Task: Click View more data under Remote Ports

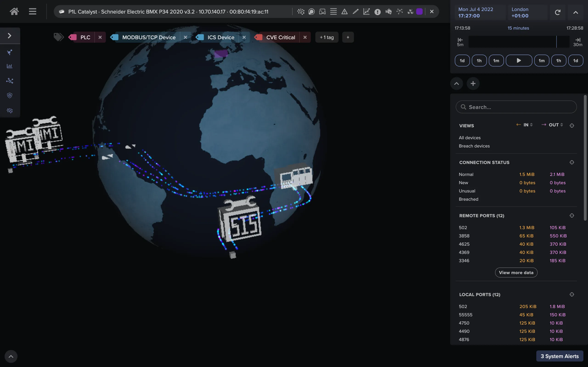Action: pos(516,272)
